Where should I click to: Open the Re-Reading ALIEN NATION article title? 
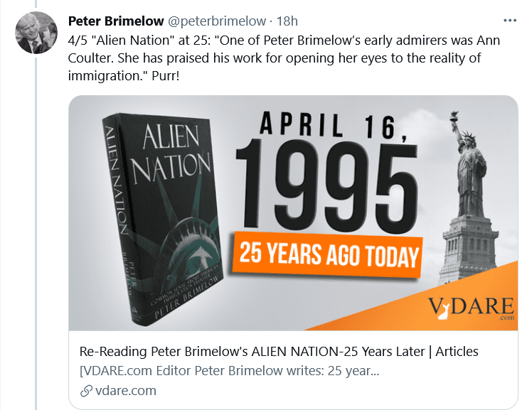[280, 351]
